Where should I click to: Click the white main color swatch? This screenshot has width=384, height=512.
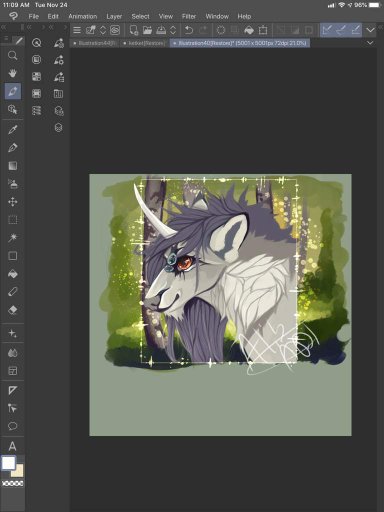point(8,463)
